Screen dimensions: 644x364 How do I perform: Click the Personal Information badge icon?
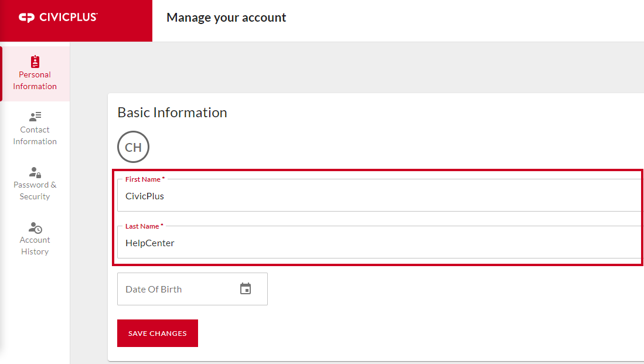tap(35, 62)
